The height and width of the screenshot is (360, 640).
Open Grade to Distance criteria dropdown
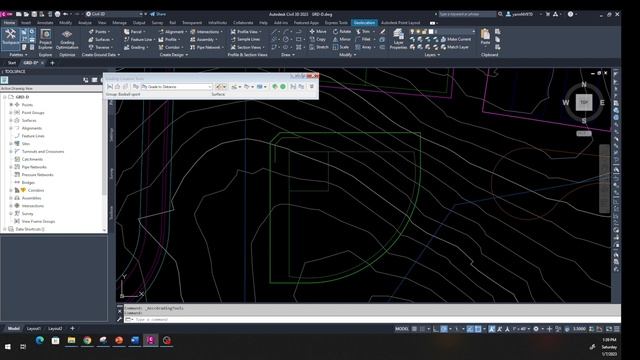(x=210, y=87)
